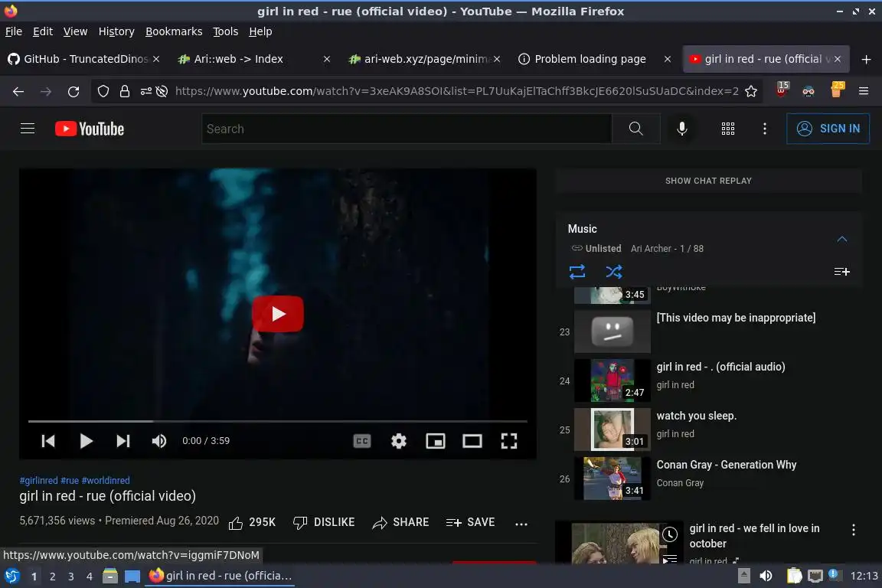Click the DISLIKE button
882x588 pixels.
pyautogui.click(x=324, y=523)
